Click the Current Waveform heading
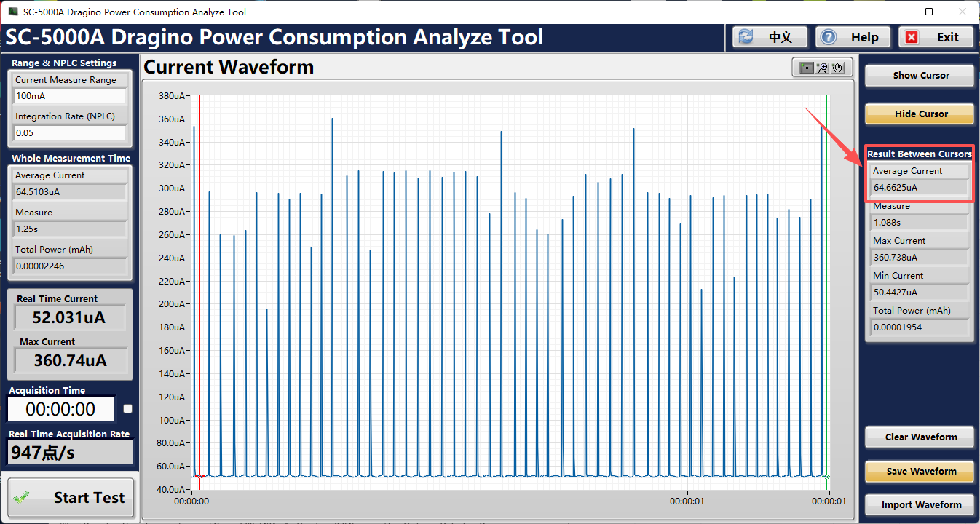 click(x=229, y=68)
